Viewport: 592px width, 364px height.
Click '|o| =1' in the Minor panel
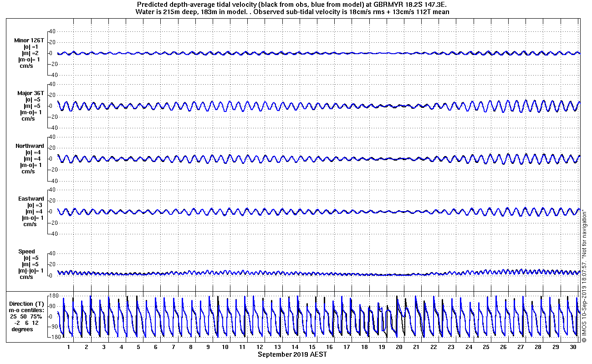(x=31, y=46)
